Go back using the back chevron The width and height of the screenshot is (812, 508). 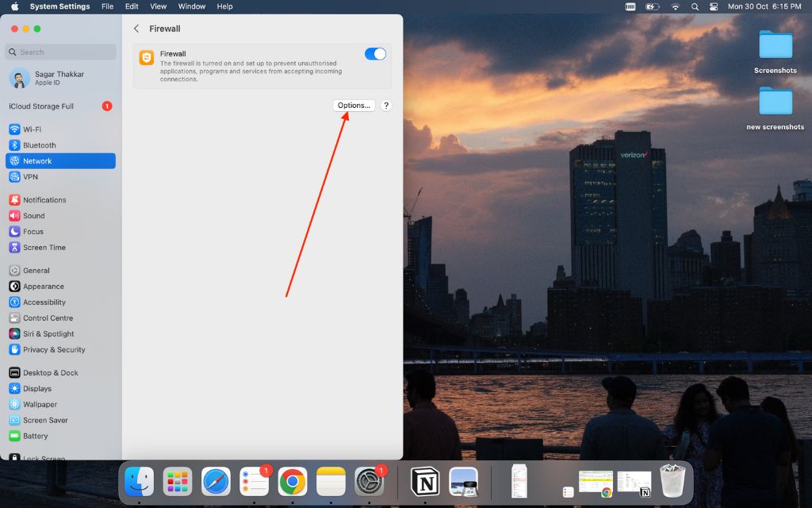point(136,29)
